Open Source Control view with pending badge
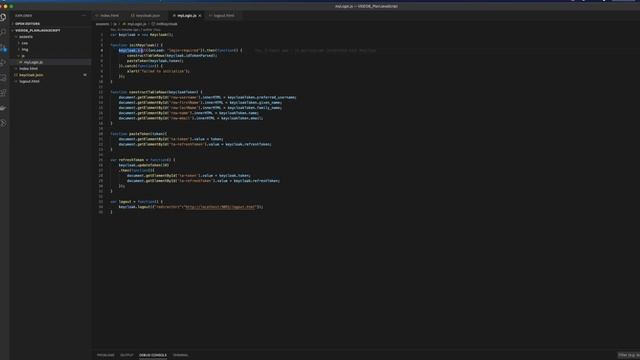The height and width of the screenshot is (360, 640). [x=4, y=48]
